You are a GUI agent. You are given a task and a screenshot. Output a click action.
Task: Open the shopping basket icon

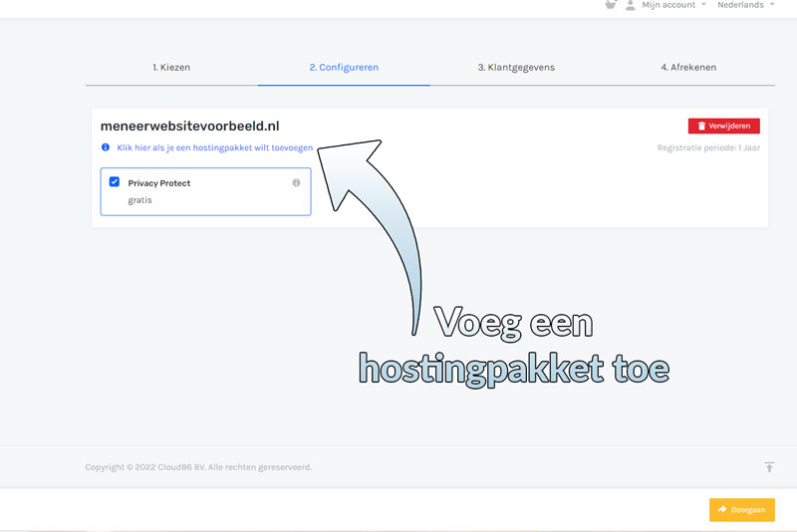(x=611, y=5)
